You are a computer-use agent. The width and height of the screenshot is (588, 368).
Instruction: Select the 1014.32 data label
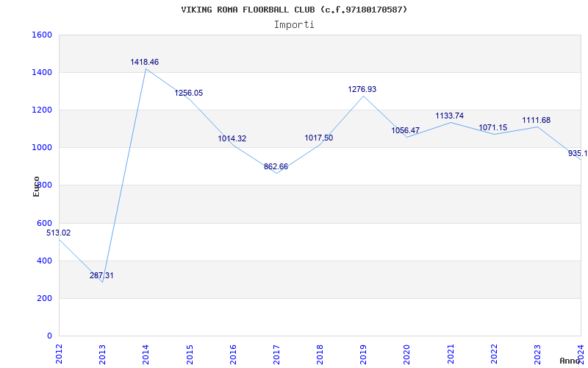point(232,138)
